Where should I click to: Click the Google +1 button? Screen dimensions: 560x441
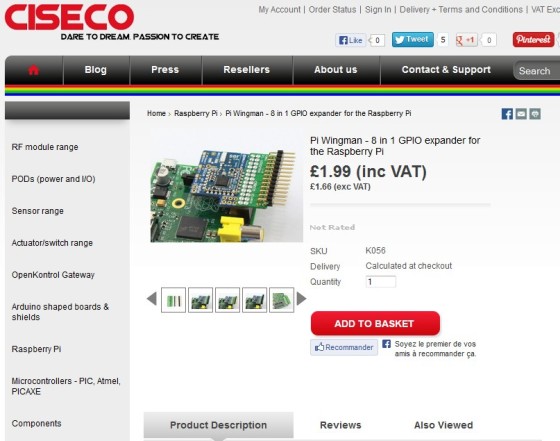click(466, 40)
